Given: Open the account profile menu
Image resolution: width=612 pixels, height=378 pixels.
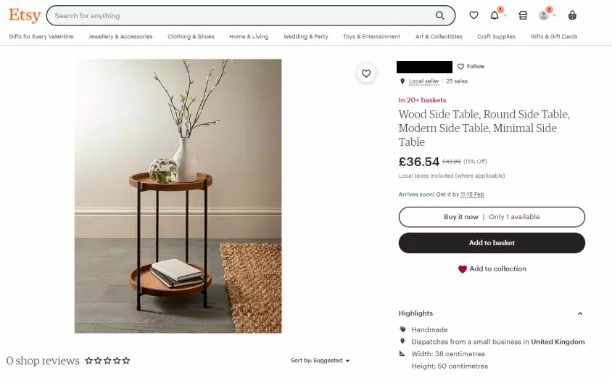Looking at the screenshot, I should [x=544, y=15].
